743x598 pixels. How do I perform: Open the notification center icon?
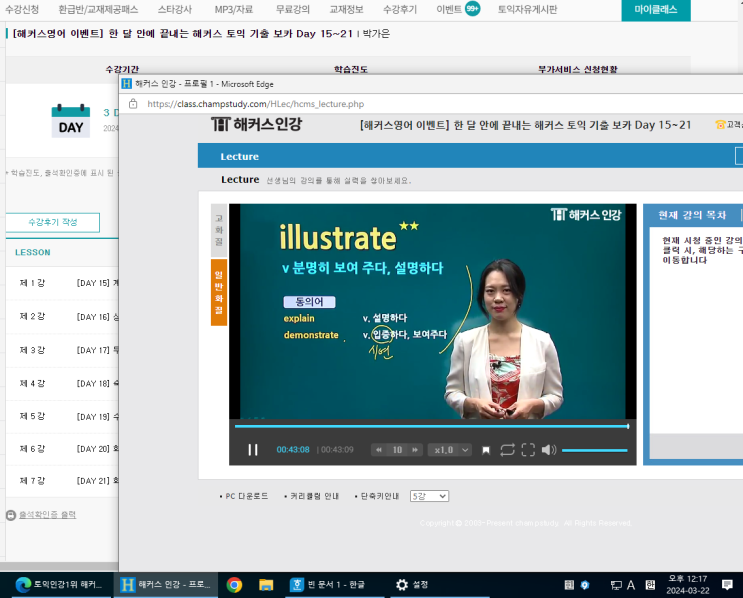pos(727,585)
